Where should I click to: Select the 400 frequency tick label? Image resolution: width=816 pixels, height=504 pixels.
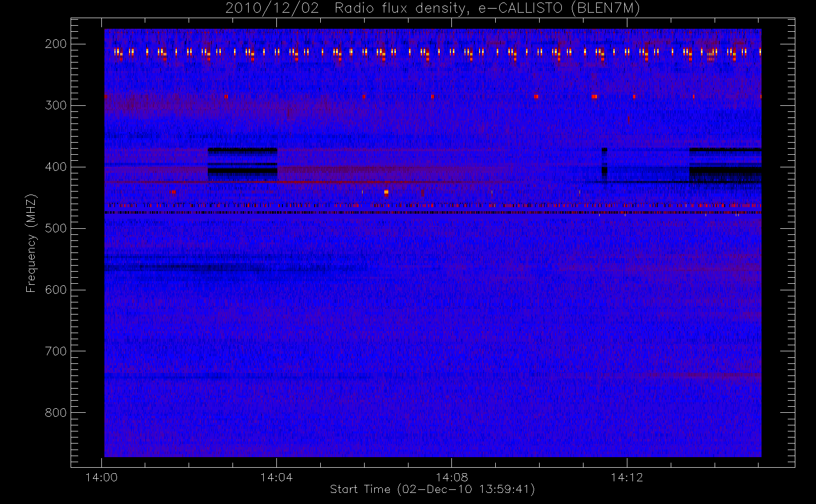pyautogui.click(x=56, y=167)
